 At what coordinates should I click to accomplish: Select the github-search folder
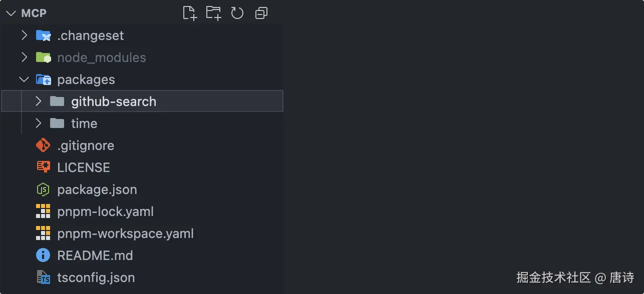tap(114, 101)
